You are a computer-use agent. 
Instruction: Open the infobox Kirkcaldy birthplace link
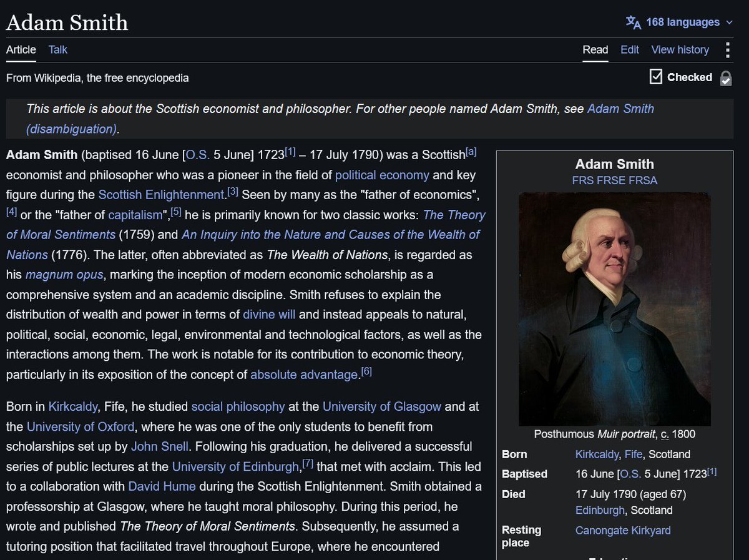(596, 454)
